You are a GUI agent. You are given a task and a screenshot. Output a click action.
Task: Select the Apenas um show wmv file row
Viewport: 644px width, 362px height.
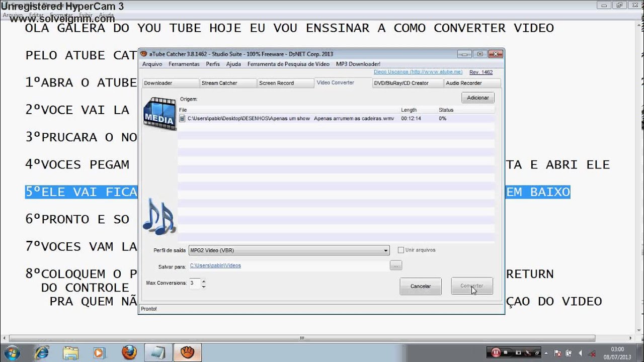click(336, 119)
